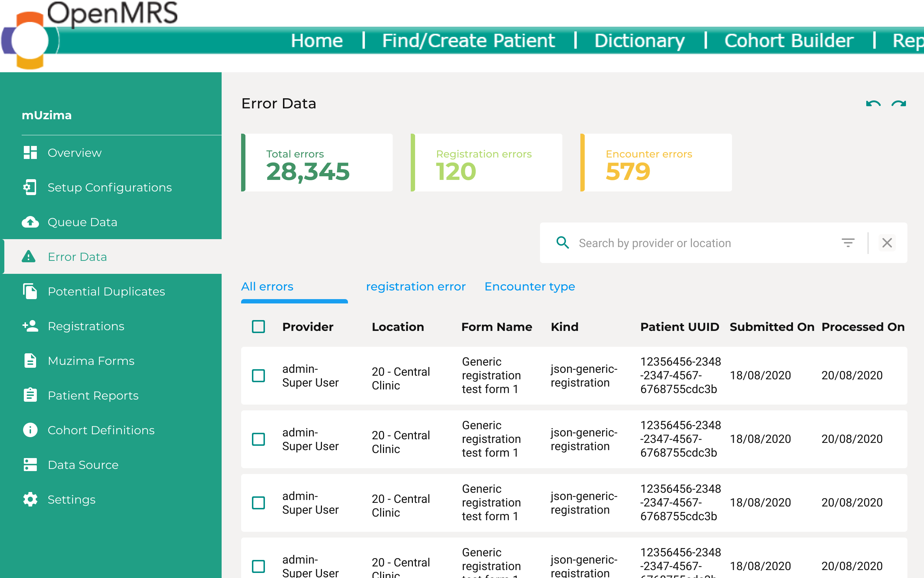Click the Registration errors card
The width and height of the screenshot is (924, 578).
[487, 163]
